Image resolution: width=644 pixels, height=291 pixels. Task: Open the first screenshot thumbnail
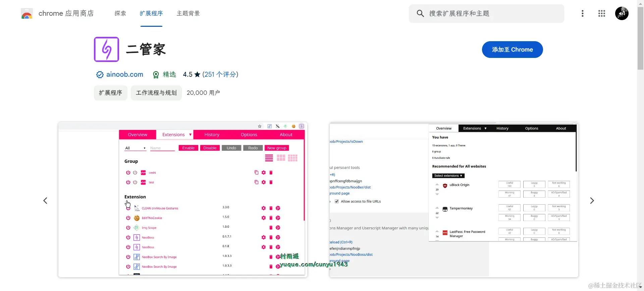click(183, 200)
